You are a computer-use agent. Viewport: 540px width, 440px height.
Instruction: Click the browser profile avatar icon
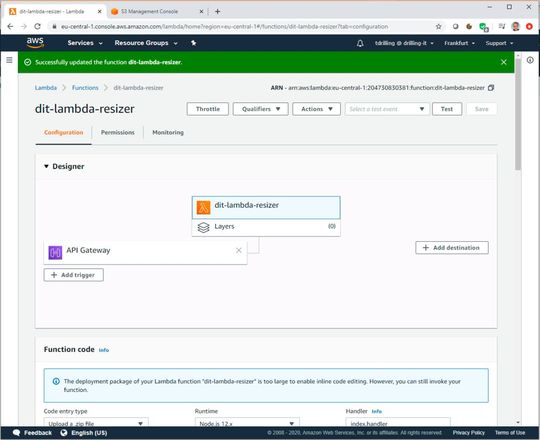pos(516,27)
